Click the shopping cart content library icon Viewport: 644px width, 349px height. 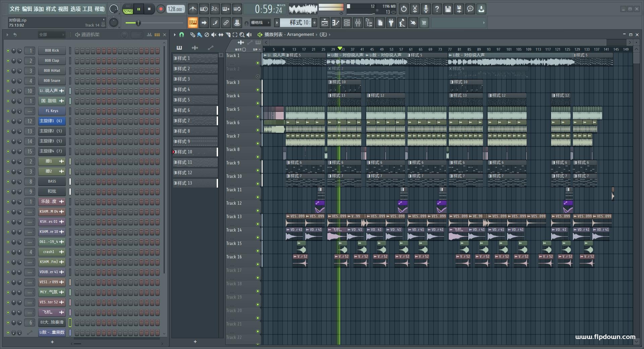coord(424,23)
